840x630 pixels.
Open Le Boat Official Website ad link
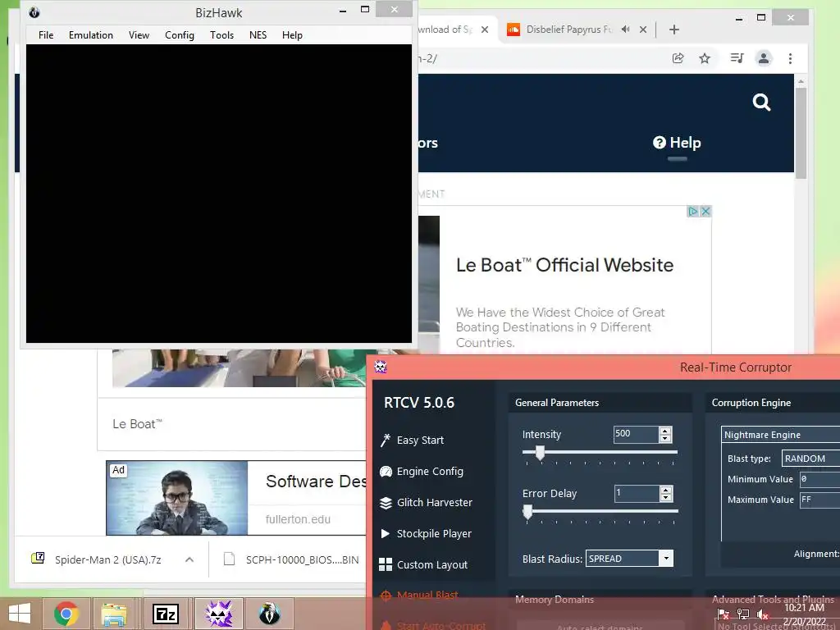coord(564,265)
